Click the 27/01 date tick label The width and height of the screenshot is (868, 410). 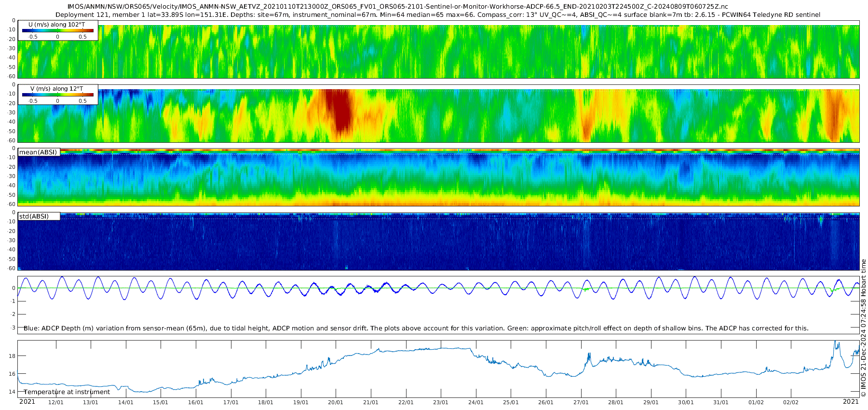(581, 403)
